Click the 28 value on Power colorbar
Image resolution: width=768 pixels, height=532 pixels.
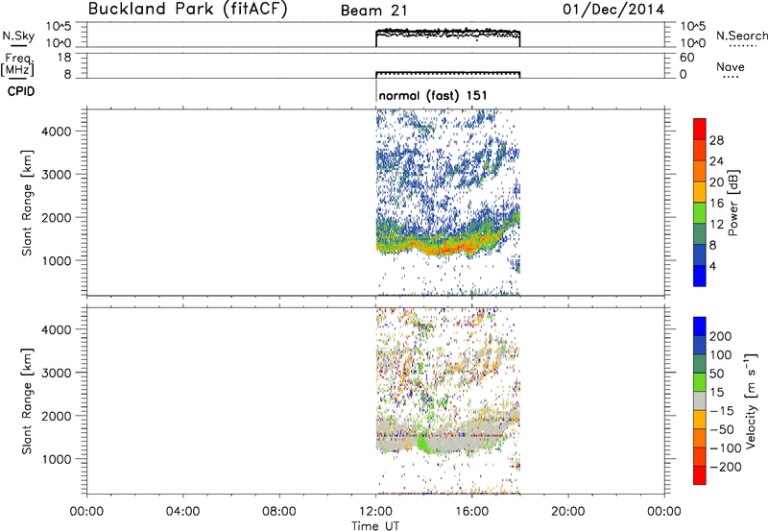coord(716,140)
